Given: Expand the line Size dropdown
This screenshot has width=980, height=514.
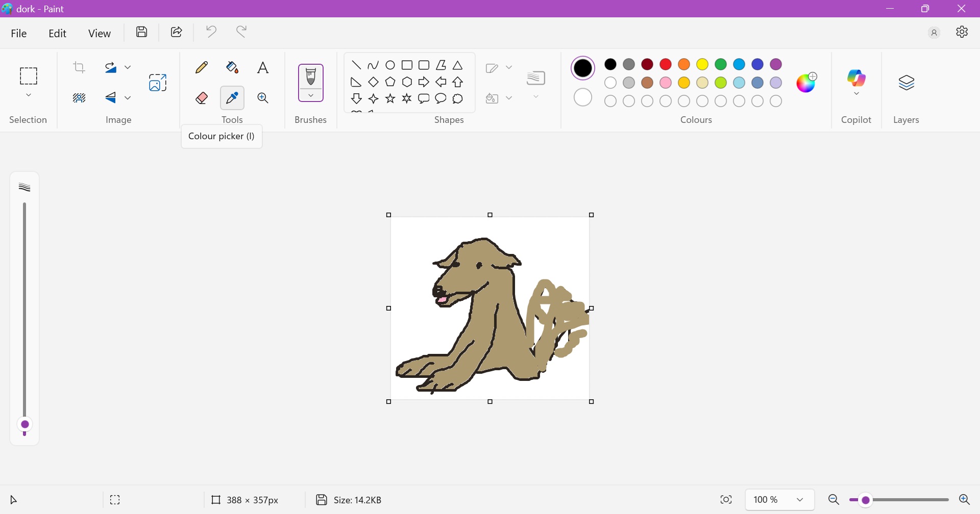Looking at the screenshot, I should [x=536, y=97].
